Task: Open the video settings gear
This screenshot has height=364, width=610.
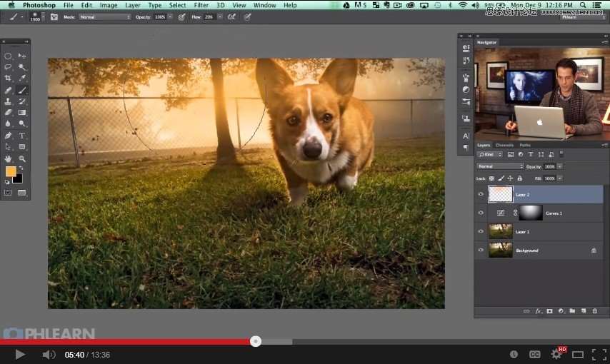Action: tap(556, 354)
